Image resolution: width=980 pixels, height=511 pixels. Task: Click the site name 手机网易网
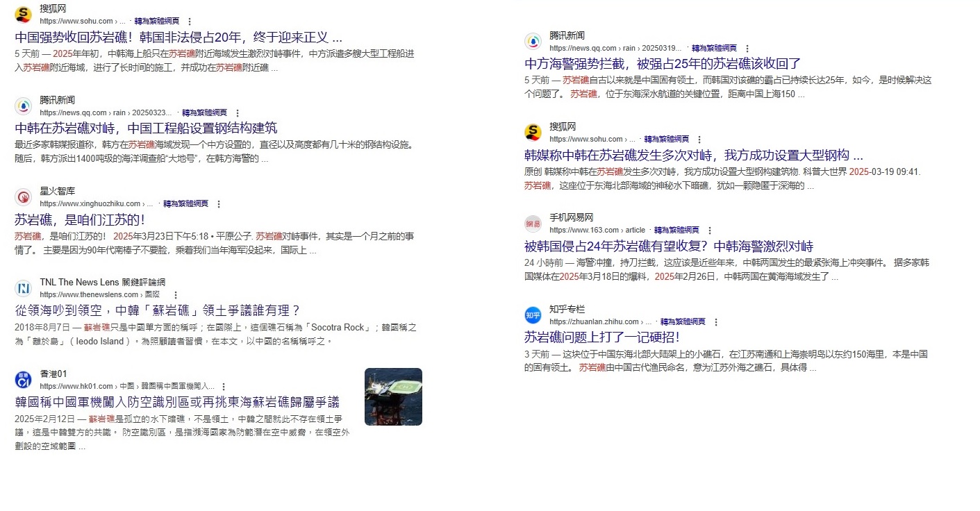572,217
